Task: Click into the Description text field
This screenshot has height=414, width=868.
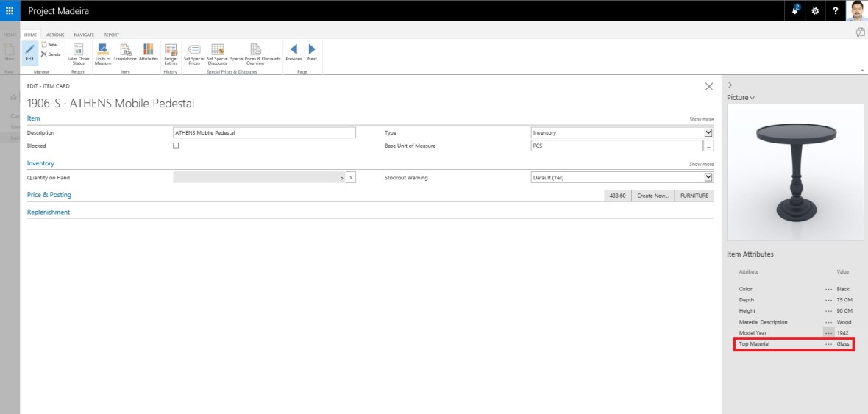Action: point(264,132)
